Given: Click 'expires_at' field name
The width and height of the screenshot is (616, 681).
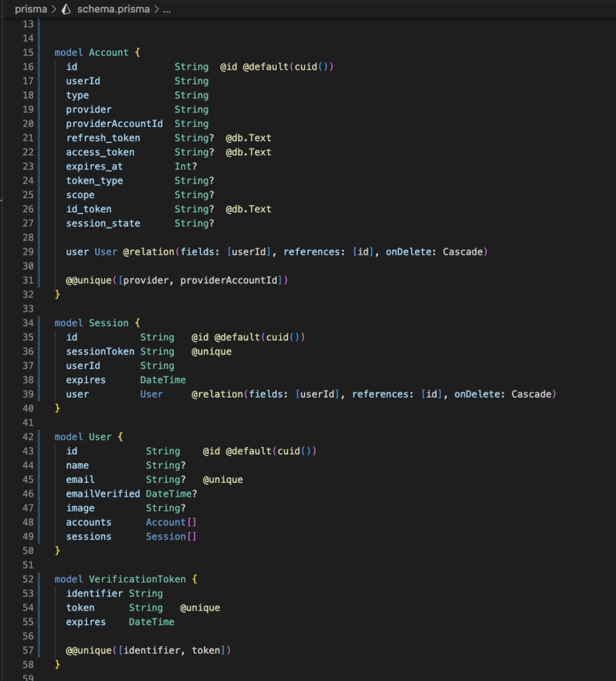Looking at the screenshot, I should coord(94,166).
